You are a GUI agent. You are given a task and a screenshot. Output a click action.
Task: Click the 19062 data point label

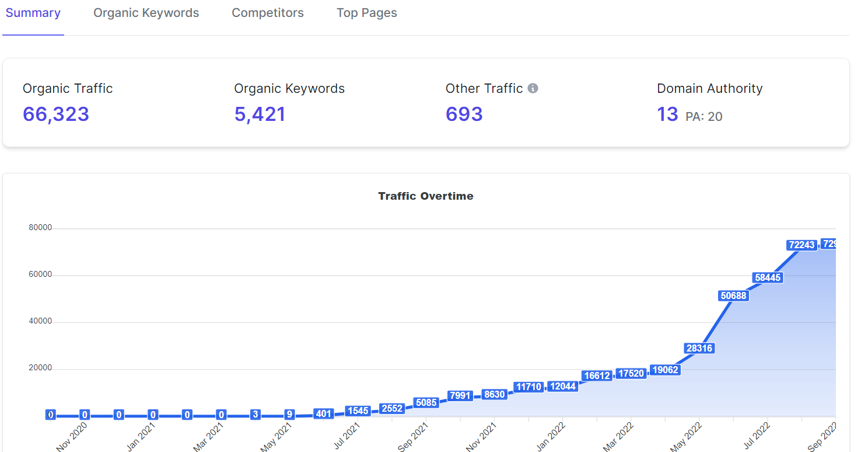tap(665, 370)
